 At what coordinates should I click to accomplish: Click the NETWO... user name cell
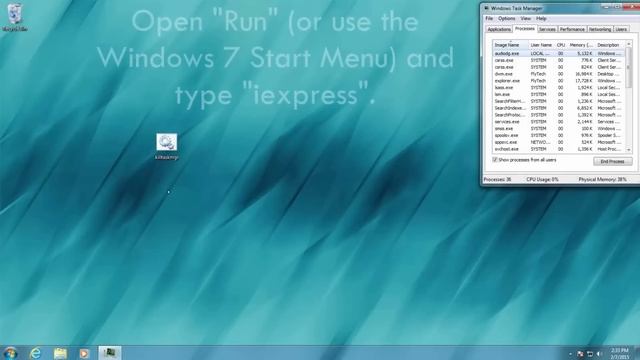[540, 142]
